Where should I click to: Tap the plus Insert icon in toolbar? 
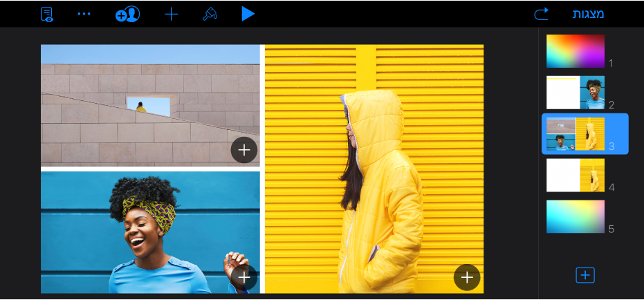172,15
